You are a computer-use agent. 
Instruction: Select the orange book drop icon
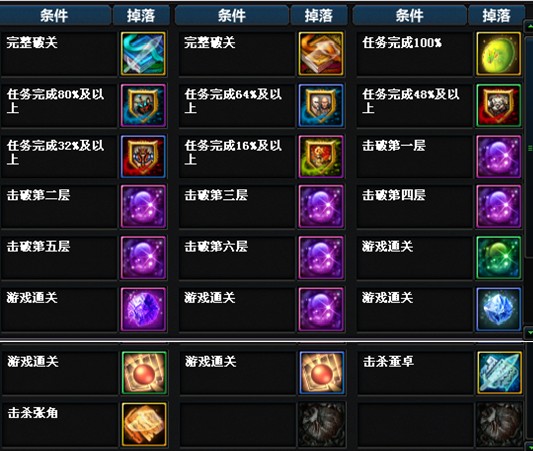coord(321,54)
